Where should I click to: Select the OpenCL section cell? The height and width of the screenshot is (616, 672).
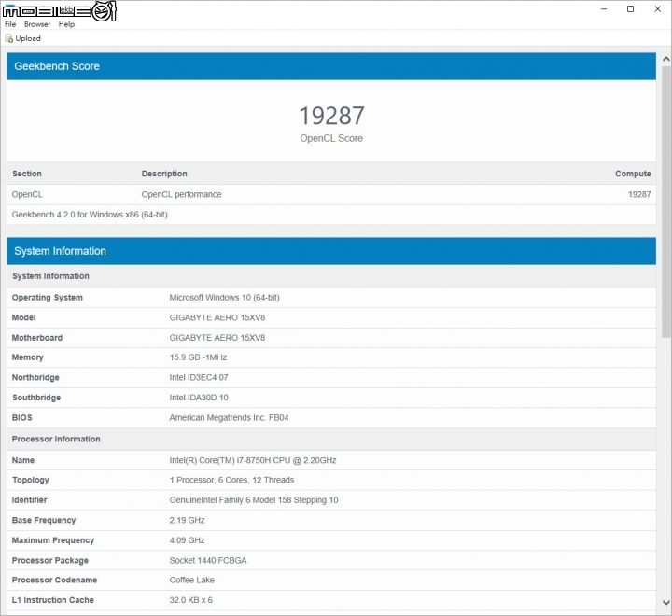pos(27,195)
